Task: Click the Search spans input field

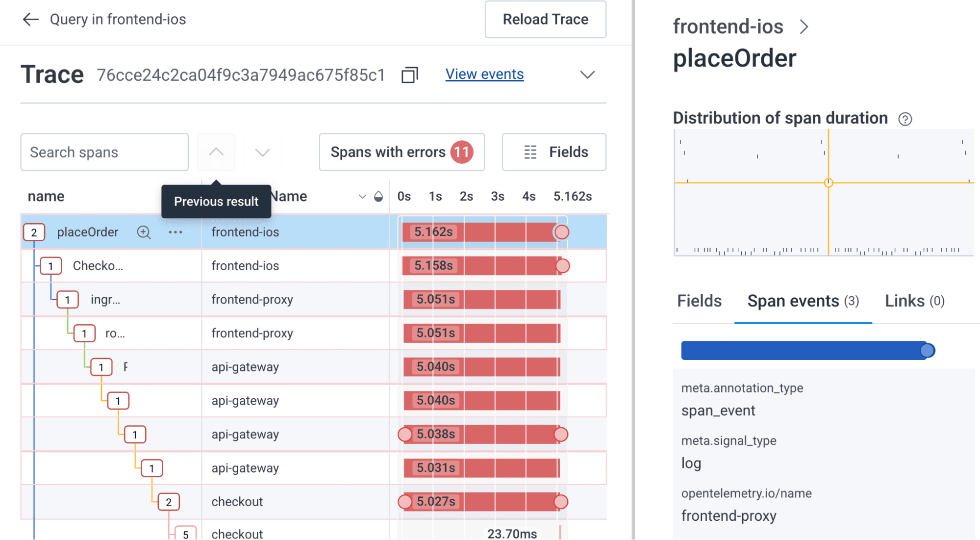Action: click(104, 152)
